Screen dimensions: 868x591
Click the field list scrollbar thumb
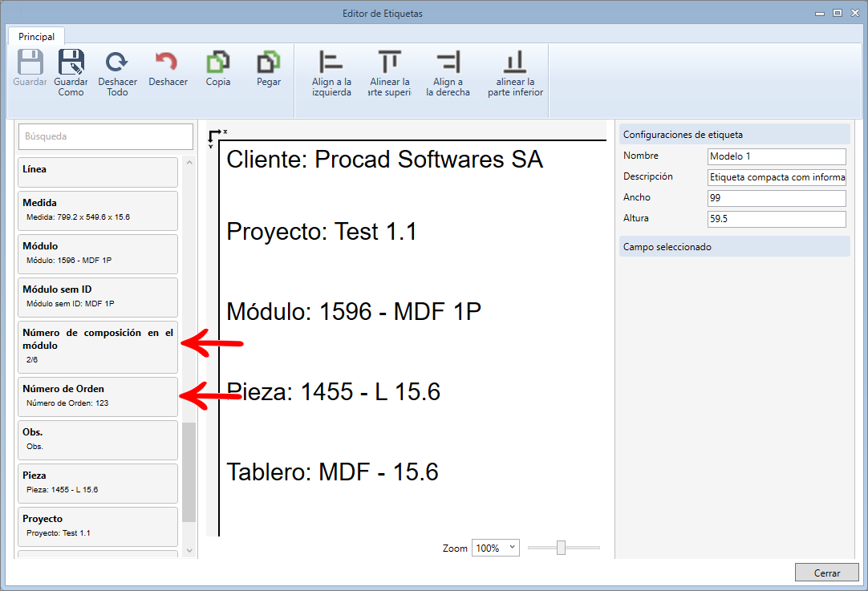click(x=189, y=472)
